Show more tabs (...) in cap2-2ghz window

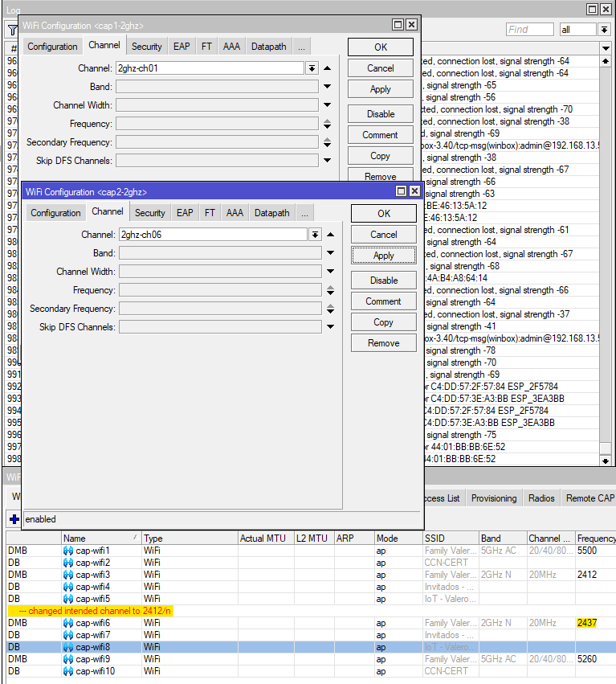point(304,213)
